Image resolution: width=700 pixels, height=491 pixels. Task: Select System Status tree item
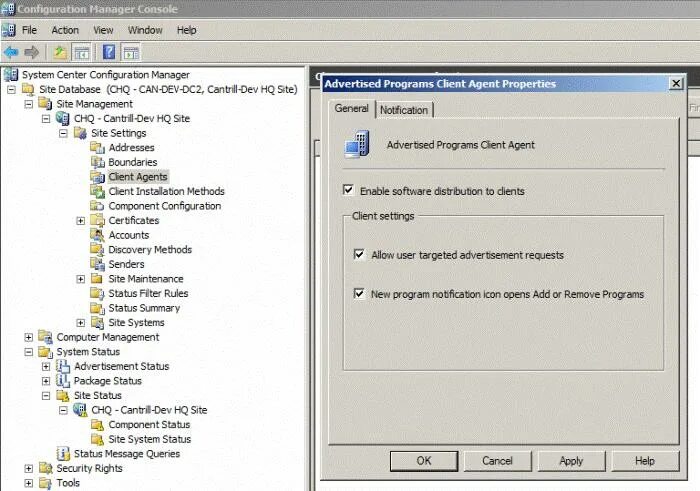[x=88, y=352]
